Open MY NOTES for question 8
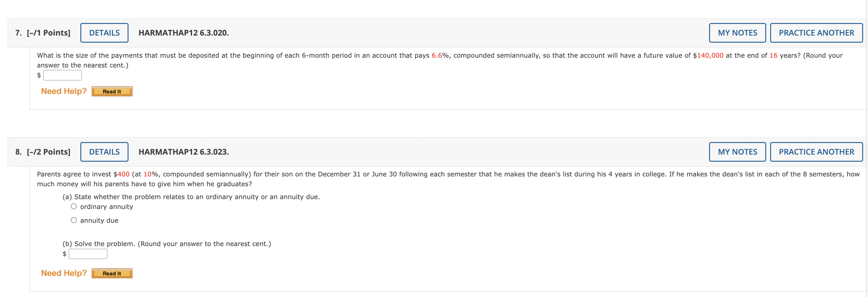 737,152
